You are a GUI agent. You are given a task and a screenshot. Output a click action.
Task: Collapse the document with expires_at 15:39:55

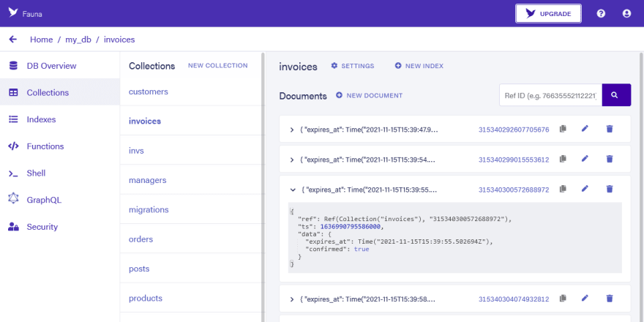click(293, 190)
